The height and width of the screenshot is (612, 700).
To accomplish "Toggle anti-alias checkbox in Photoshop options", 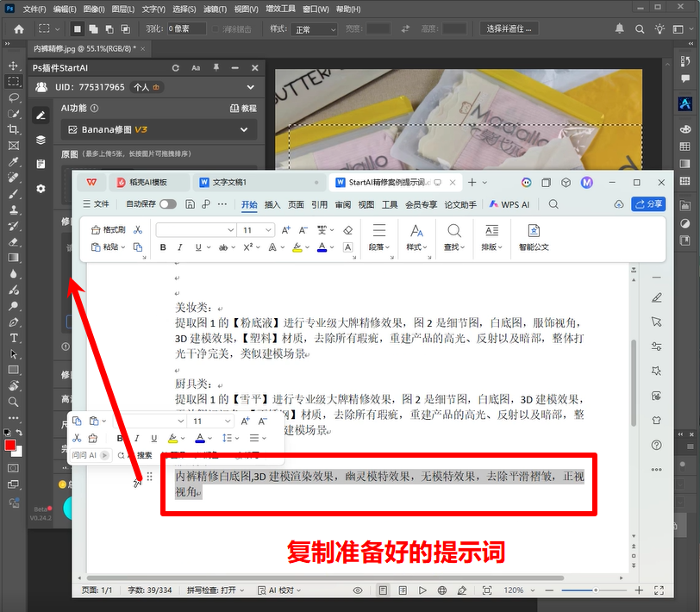I will click(x=216, y=29).
